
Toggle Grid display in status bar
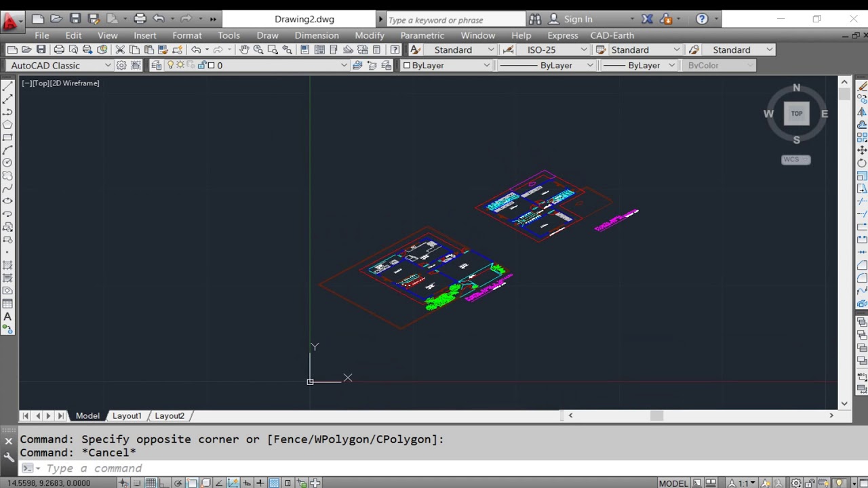(x=151, y=483)
